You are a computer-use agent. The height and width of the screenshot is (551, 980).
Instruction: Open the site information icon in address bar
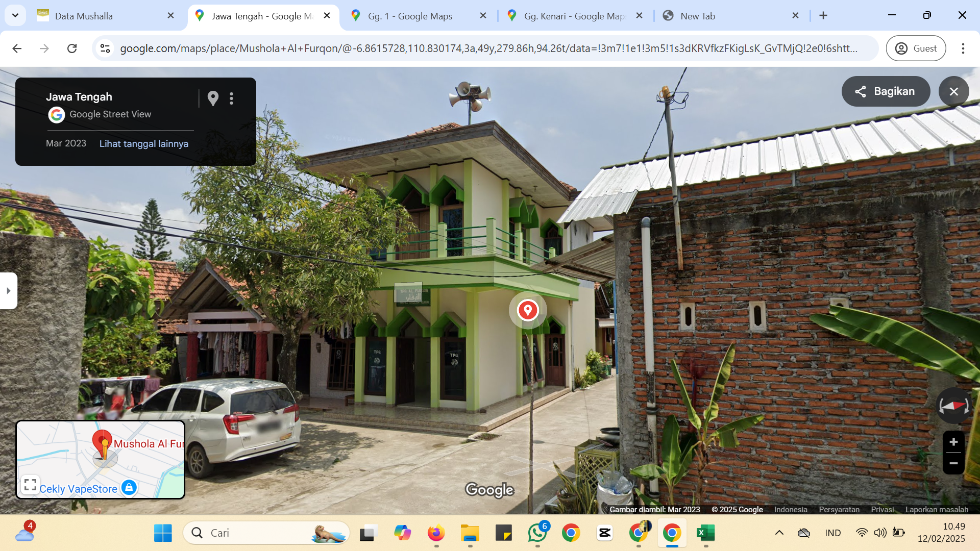(105, 48)
